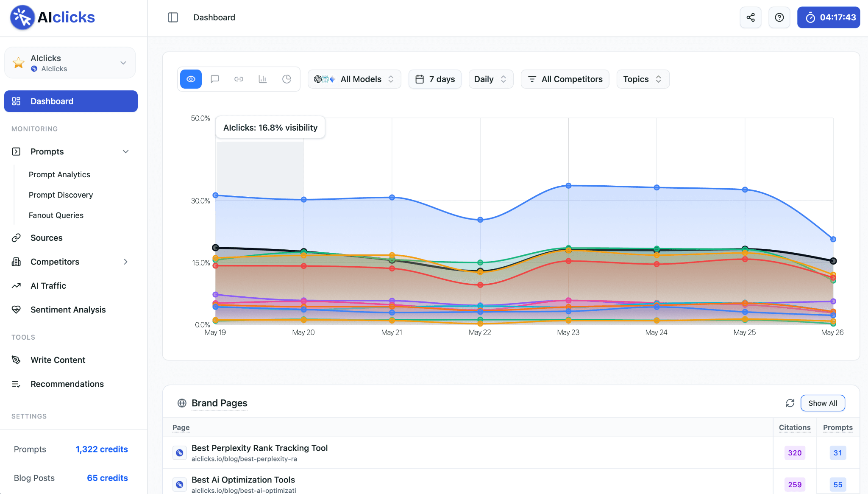
Task: Click the Write Content pen icon
Action: pyautogui.click(x=16, y=360)
